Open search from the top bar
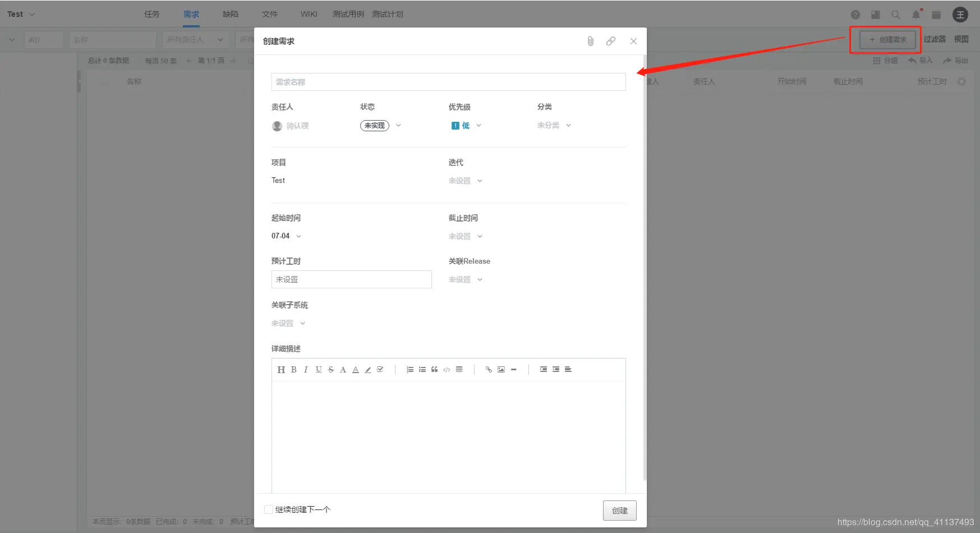 [x=895, y=15]
